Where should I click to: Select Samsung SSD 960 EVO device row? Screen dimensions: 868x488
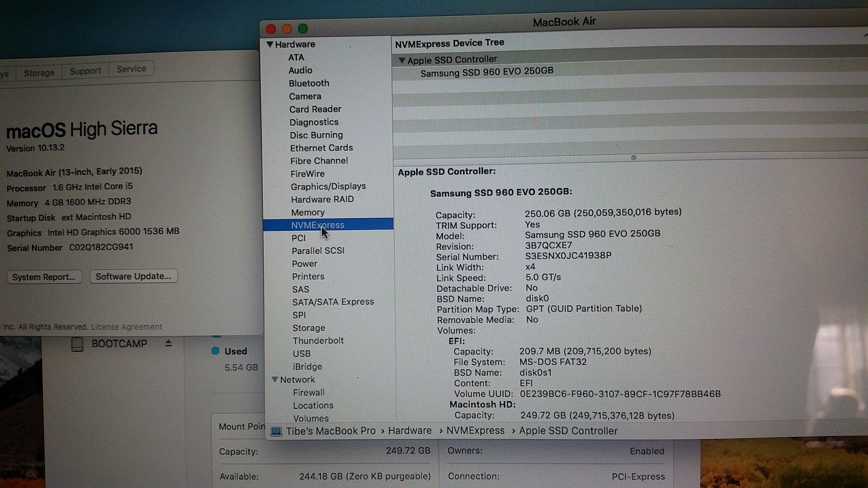(487, 72)
